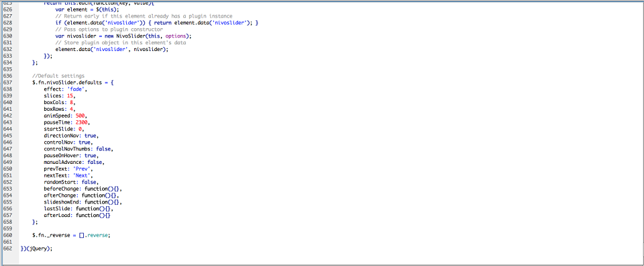This screenshot has height=266, width=644.
Task: Click the })(jQuery); closing line
Action: 36,249
